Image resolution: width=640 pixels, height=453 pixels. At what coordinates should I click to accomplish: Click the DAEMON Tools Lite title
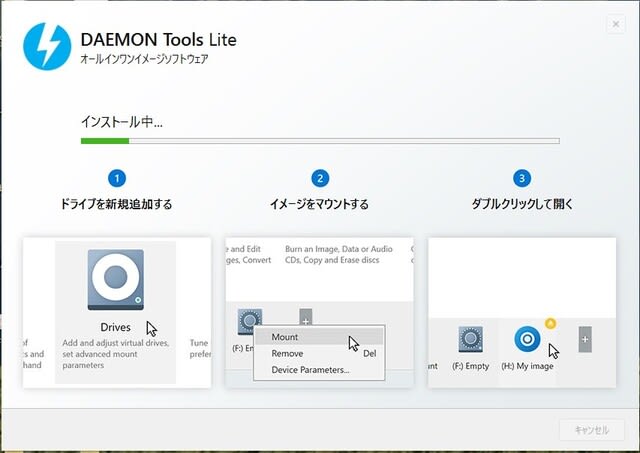158,40
